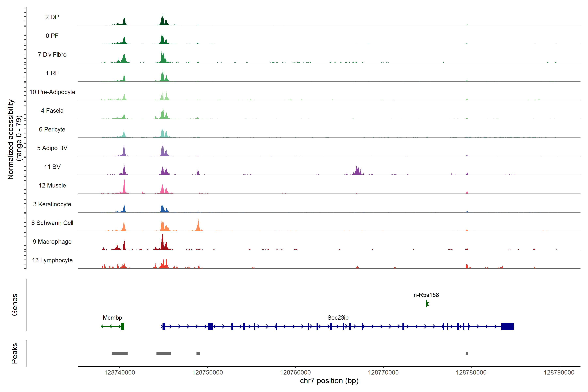The image size is (588, 392).
Task: Click the 11 BV track label
Action: tap(52, 167)
